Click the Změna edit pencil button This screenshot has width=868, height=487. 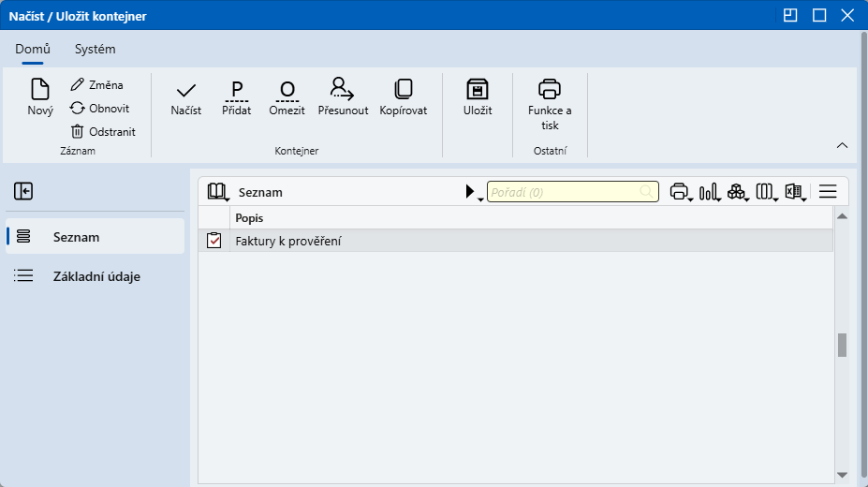pos(96,84)
